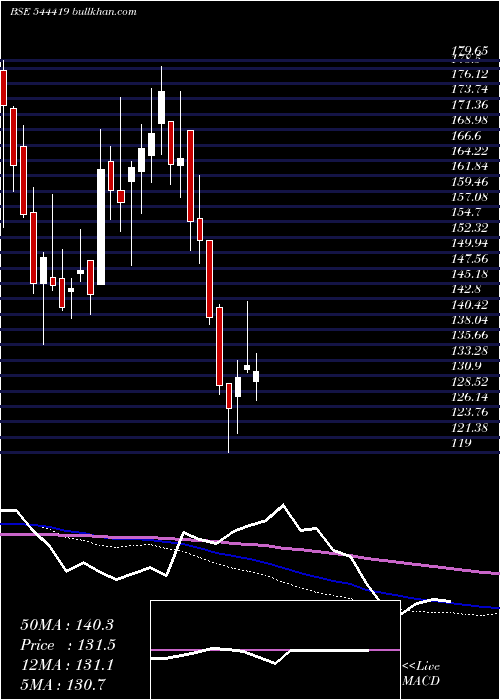Click the 168.98 price axis label
500x700 pixels.
(470, 121)
